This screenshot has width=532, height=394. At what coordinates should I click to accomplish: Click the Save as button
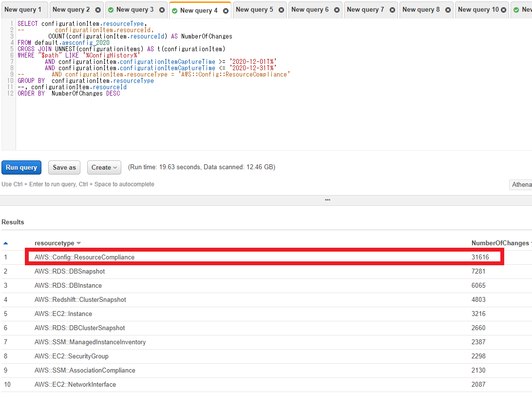pos(64,167)
